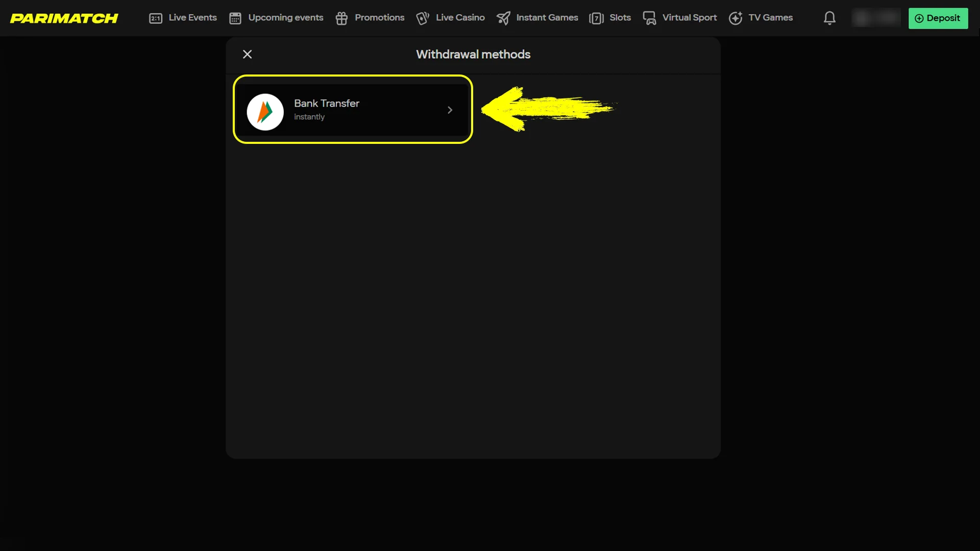This screenshot has height=551, width=980.
Task: Click the Instant Games rocket icon
Action: click(503, 18)
